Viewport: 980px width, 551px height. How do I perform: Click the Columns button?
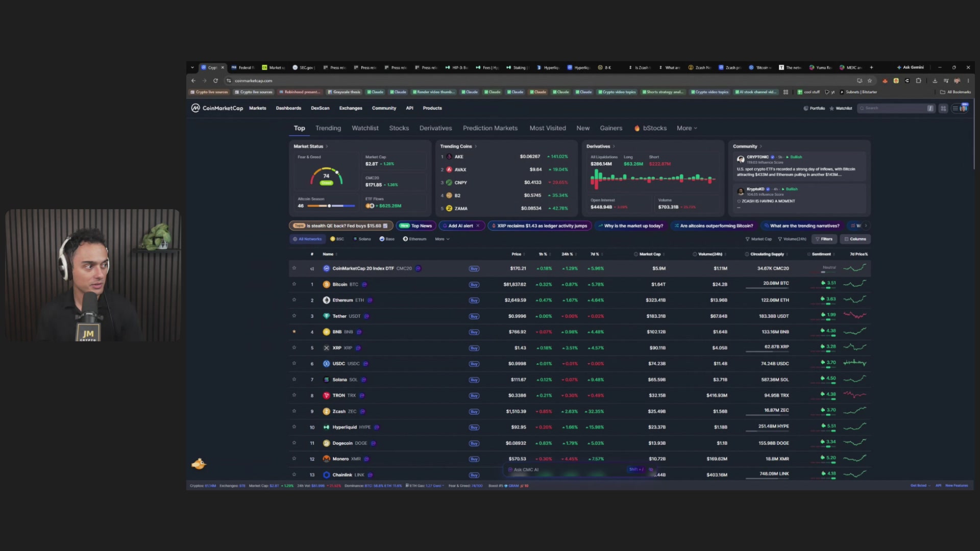tap(855, 239)
